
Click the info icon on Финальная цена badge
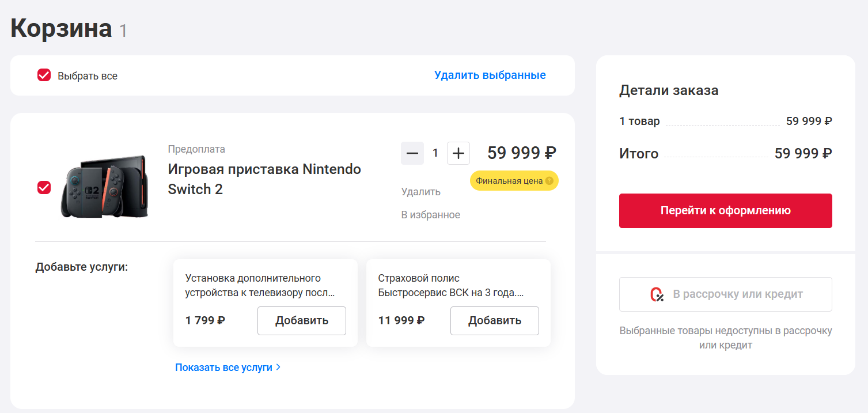[549, 181]
